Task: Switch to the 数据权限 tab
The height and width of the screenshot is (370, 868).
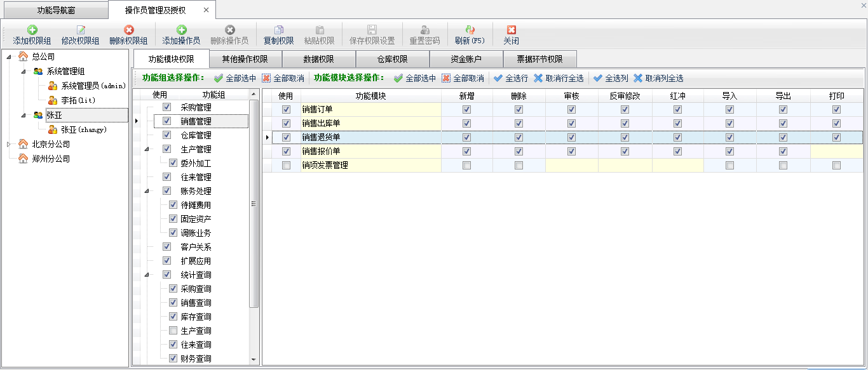Action: point(319,60)
